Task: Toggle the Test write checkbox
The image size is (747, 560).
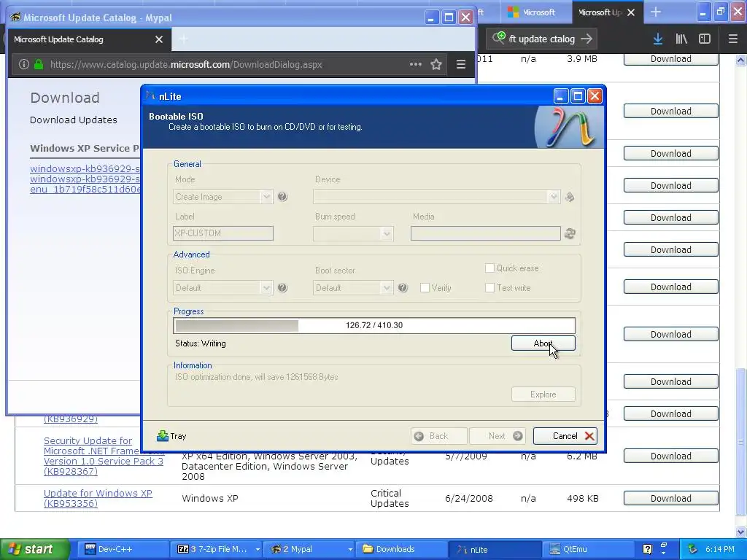Action: pyautogui.click(x=489, y=287)
